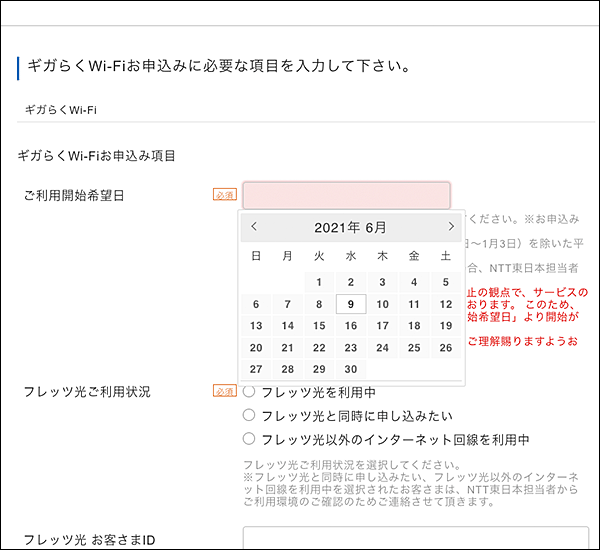This screenshot has height=550, width=600.
Task: Choose date 13 in the calendar
Action: click(256, 326)
